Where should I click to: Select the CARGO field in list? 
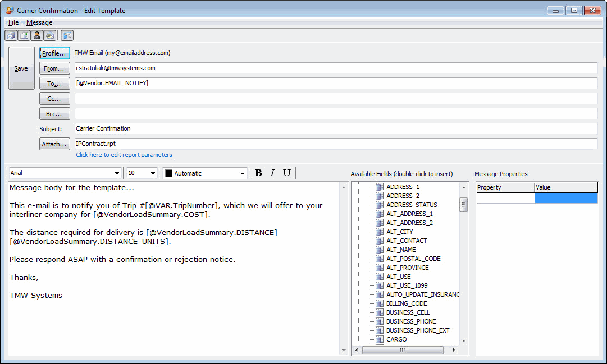pos(396,339)
